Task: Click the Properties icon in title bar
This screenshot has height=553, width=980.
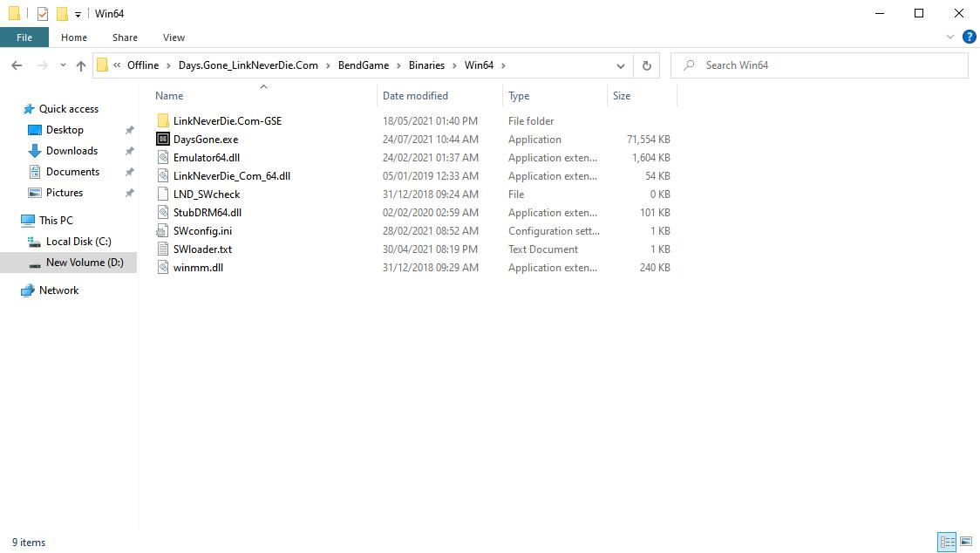Action: coord(43,14)
